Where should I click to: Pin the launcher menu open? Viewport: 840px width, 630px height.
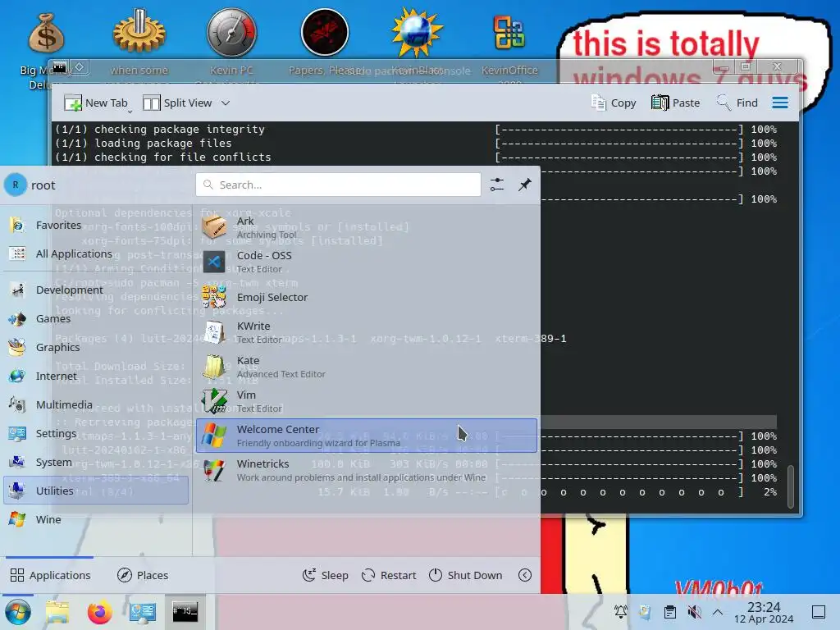[524, 185]
